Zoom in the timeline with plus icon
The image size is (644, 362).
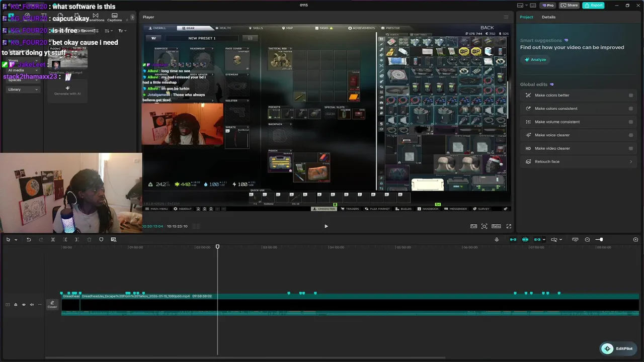click(x=635, y=239)
